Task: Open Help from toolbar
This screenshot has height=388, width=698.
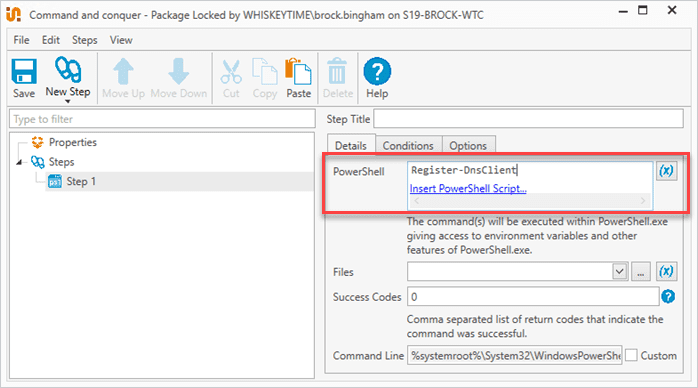Action: (x=377, y=78)
